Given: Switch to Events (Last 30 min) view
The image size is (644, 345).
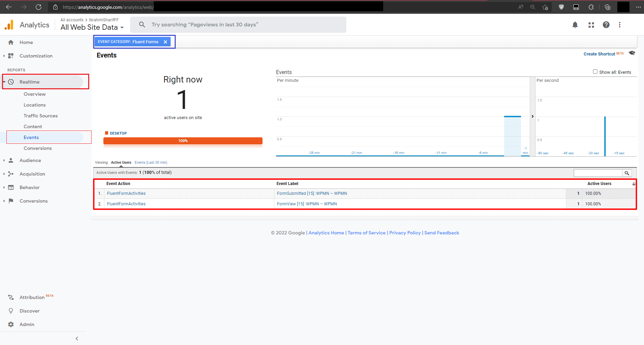Looking at the screenshot, I should click(151, 163).
